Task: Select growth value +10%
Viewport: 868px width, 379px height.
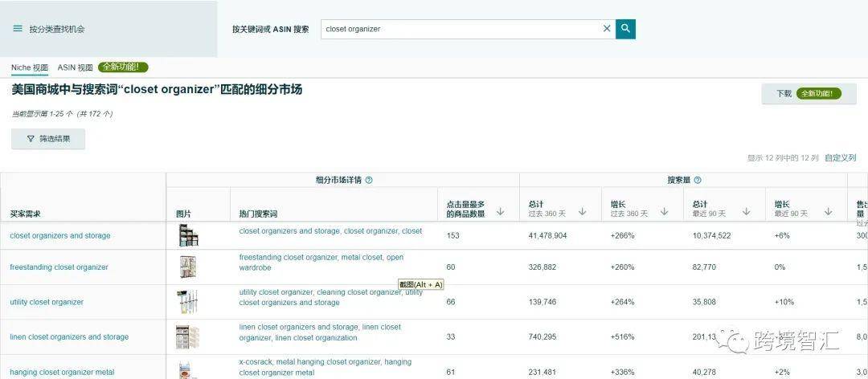Action: [x=784, y=302]
